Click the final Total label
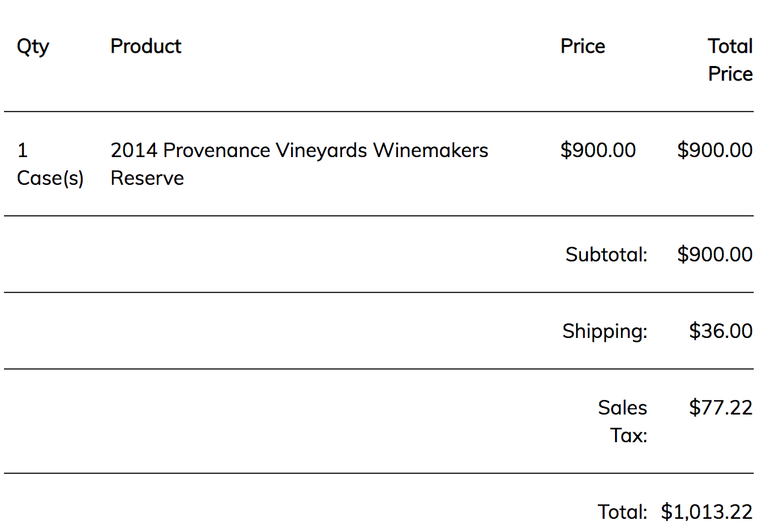The height and width of the screenshot is (532, 759). pos(622,512)
